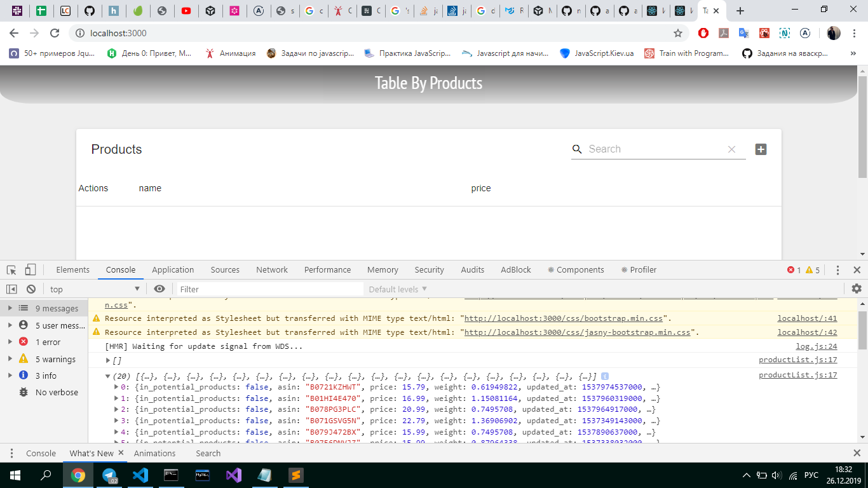Screen dimensions: 868x488
Task: Clear the console with the ban icon
Action: pyautogui.click(x=31, y=289)
